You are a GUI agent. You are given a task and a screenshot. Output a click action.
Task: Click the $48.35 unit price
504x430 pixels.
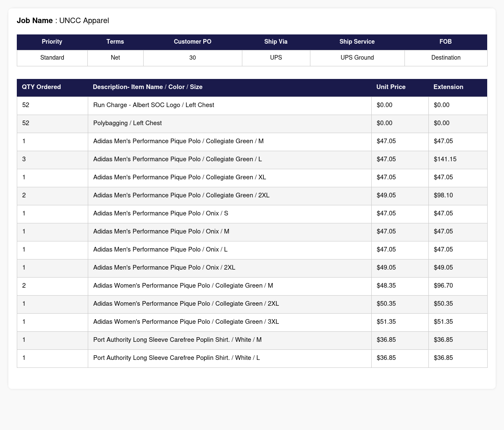(x=386, y=286)
